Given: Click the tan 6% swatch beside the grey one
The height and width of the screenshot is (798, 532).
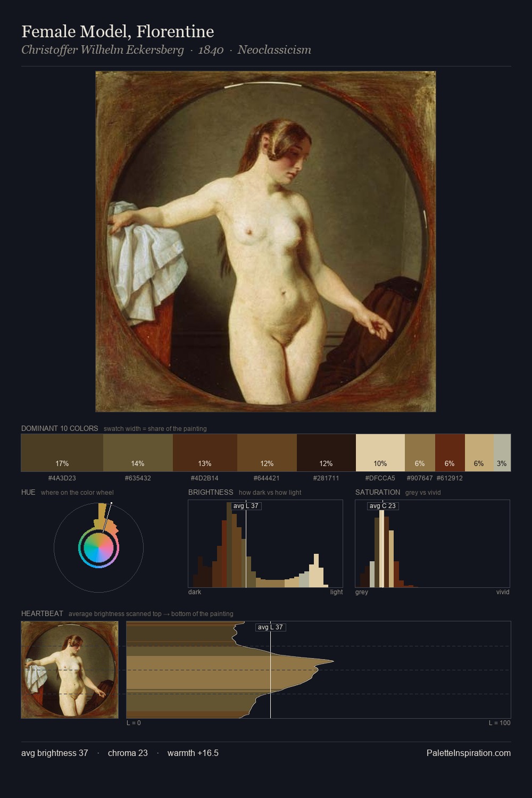Looking at the screenshot, I should (479, 453).
